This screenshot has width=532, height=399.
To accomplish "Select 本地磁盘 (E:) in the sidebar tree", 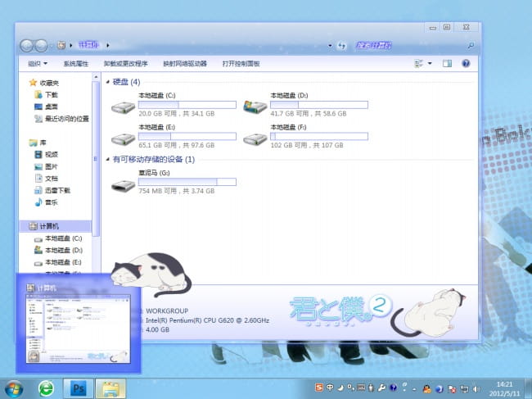I will click(x=64, y=262).
